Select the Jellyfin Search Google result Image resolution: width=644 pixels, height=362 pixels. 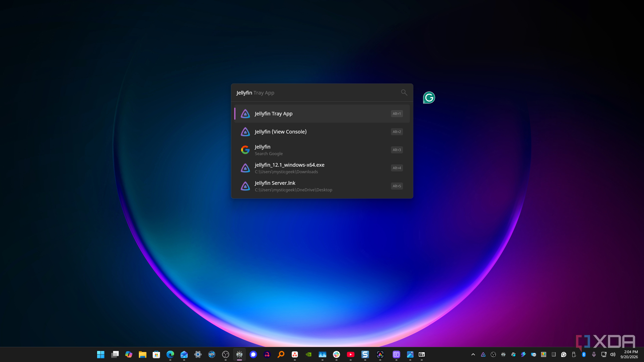(322, 150)
